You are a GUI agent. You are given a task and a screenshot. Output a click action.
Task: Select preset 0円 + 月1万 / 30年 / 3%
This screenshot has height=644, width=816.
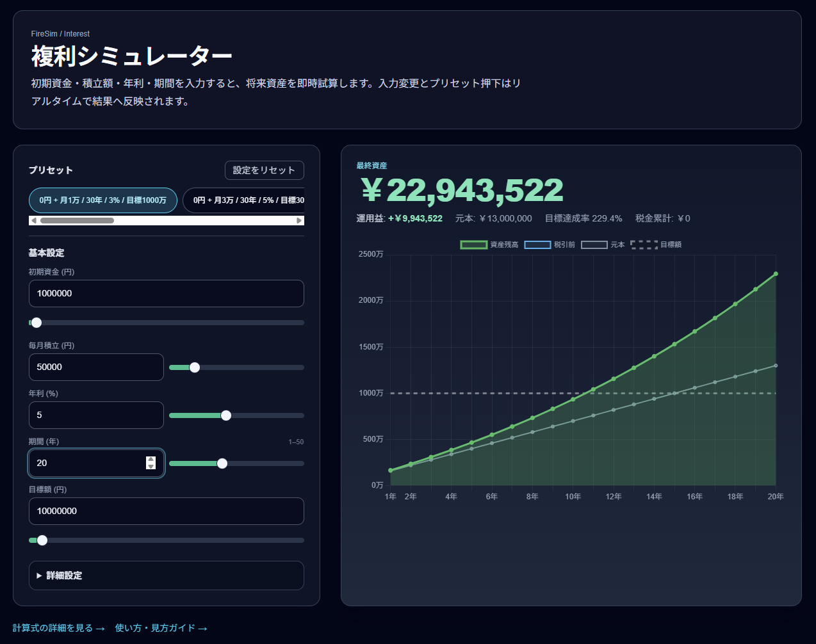click(x=102, y=200)
